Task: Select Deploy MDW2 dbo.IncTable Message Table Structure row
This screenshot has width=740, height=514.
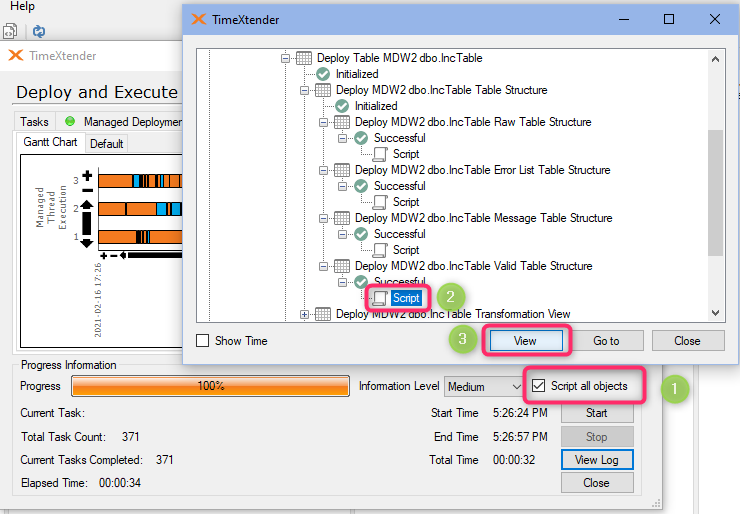Action: [484, 218]
